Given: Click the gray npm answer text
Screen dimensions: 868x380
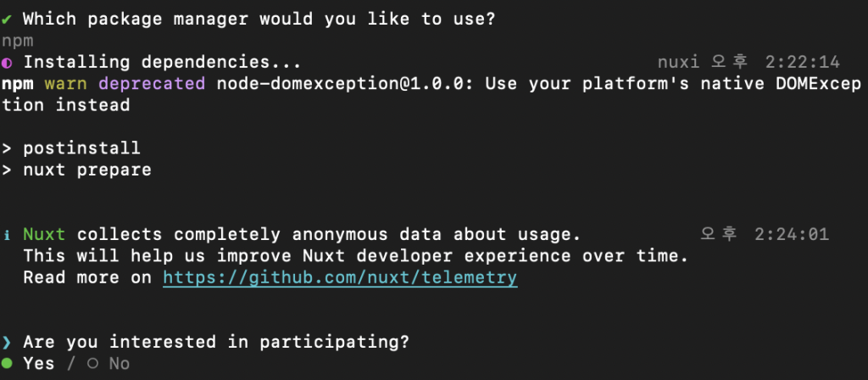Looking at the screenshot, I should coord(18,42).
